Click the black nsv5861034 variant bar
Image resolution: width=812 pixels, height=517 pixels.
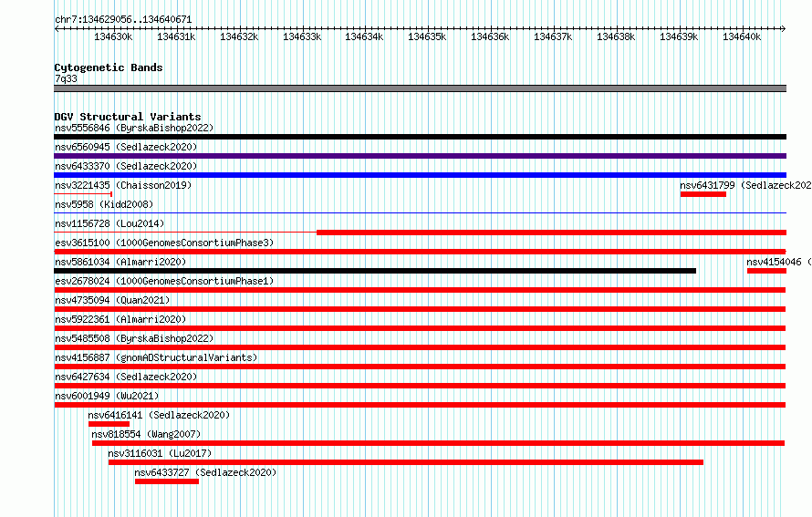tap(375, 271)
